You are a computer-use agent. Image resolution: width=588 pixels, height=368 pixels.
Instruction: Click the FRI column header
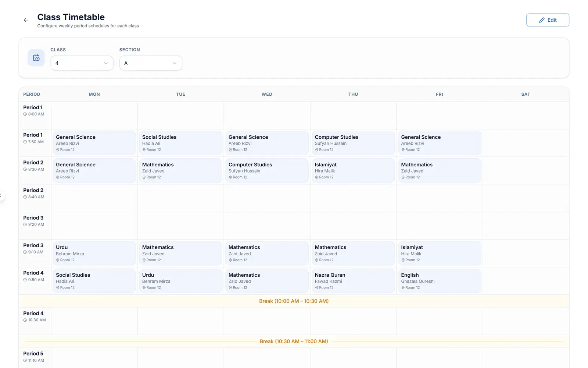440,94
